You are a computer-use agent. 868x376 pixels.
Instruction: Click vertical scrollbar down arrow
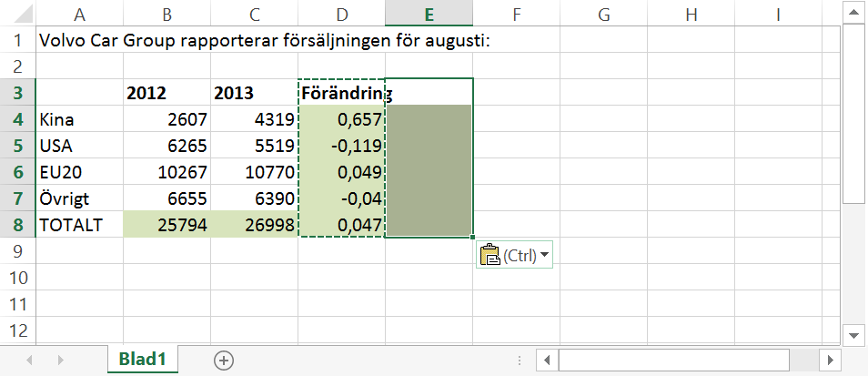(854, 336)
